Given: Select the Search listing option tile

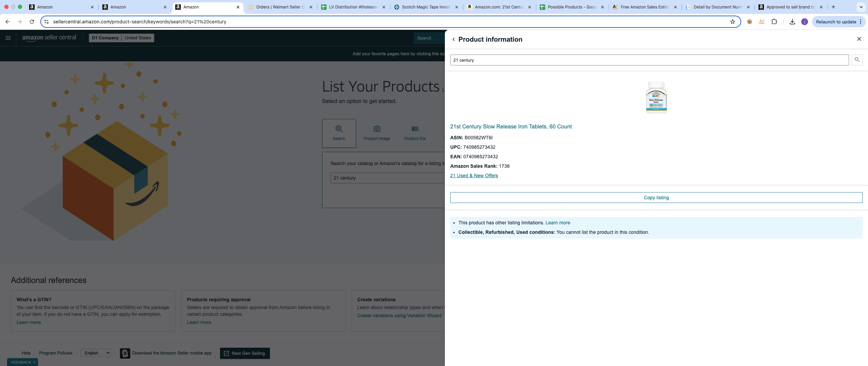Looking at the screenshot, I should [x=339, y=133].
